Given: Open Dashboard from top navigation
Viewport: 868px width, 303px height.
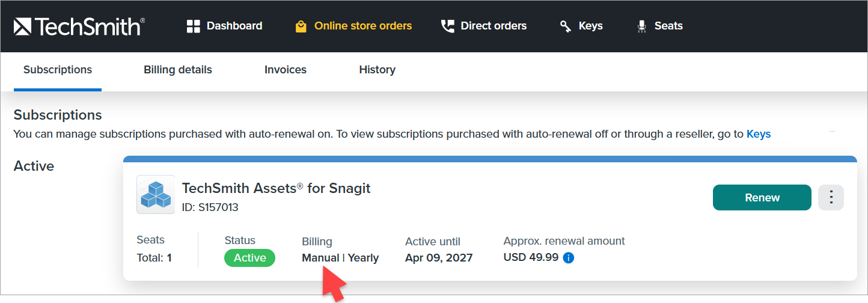Looking at the screenshot, I should 234,26.
